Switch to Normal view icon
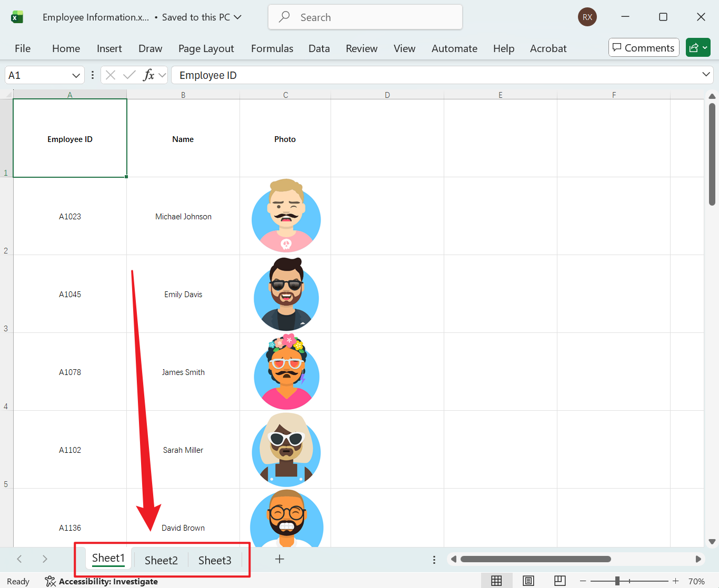The width and height of the screenshot is (719, 588). pos(496,580)
